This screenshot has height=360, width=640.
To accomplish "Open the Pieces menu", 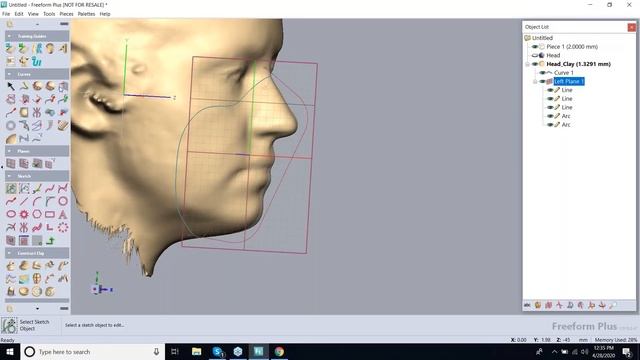I will (66, 14).
